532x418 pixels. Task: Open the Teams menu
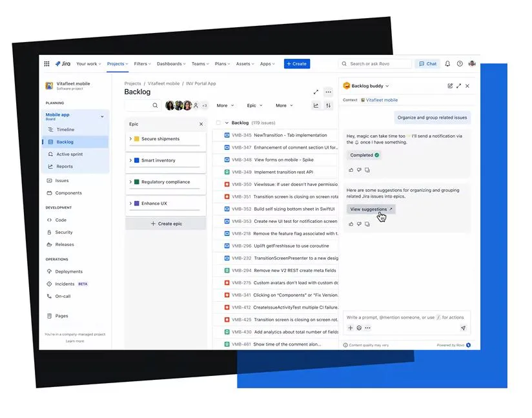pyautogui.click(x=200, y=64)
